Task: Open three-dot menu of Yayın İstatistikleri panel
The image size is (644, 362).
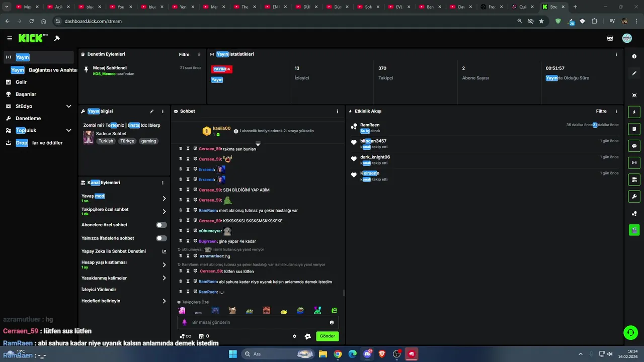Action: [616, 54]
